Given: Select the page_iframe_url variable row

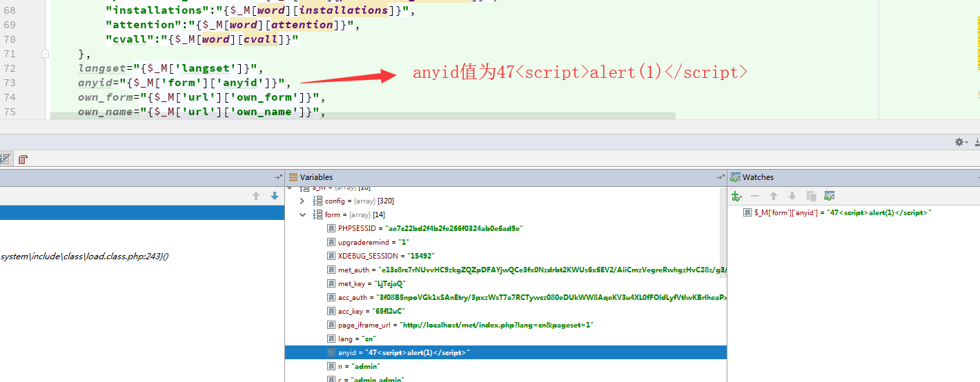Looking at the screenshot, I should pyautogui.click(x=505, y=325).
